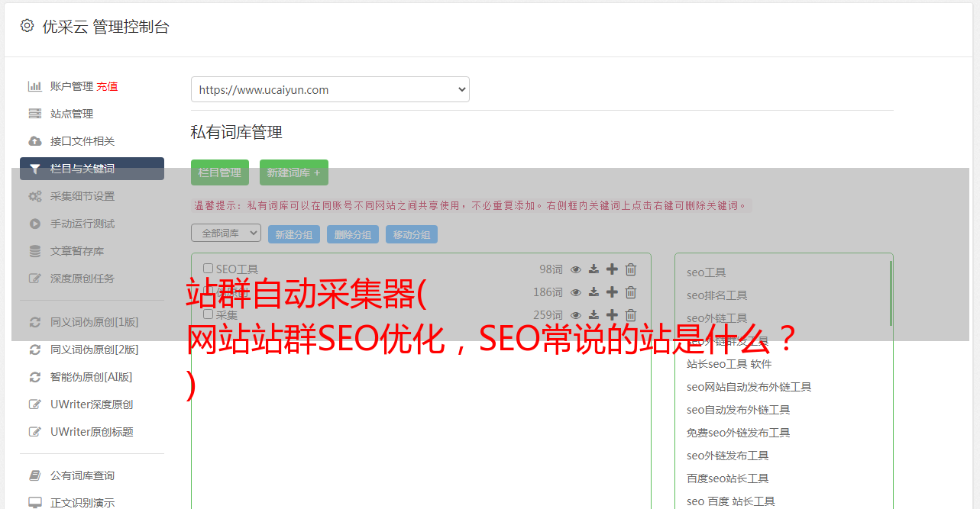
Task: Click edit icon beside UWriter深度原创
Action: [35, 404]
